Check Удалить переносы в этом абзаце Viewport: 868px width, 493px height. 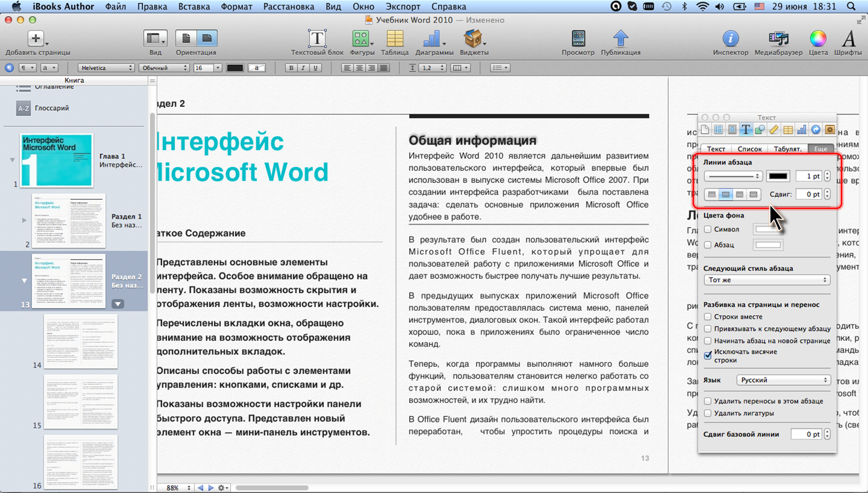pyautogui.click(x=708, y=401)
